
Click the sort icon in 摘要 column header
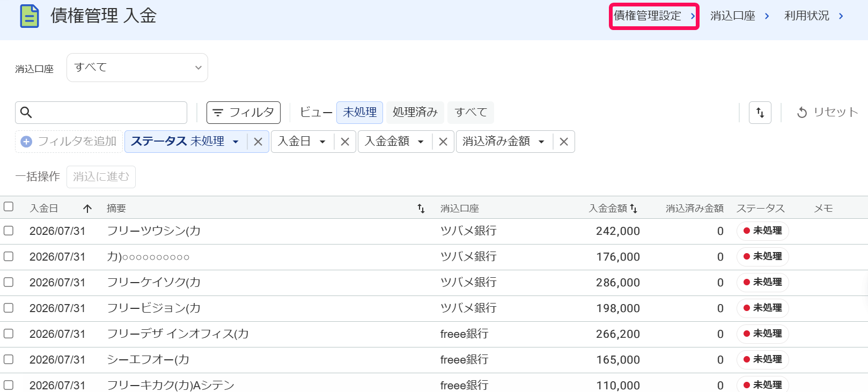point(421,209)
